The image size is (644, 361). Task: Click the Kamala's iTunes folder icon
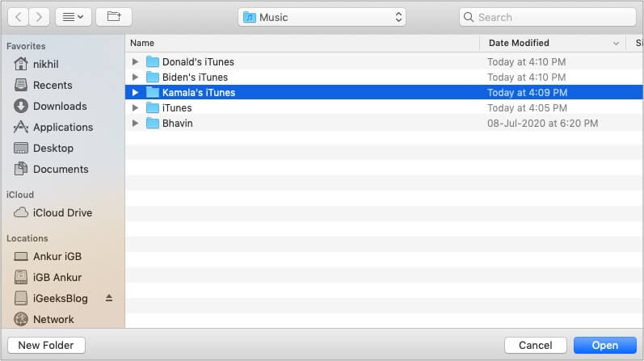point(153,92)
